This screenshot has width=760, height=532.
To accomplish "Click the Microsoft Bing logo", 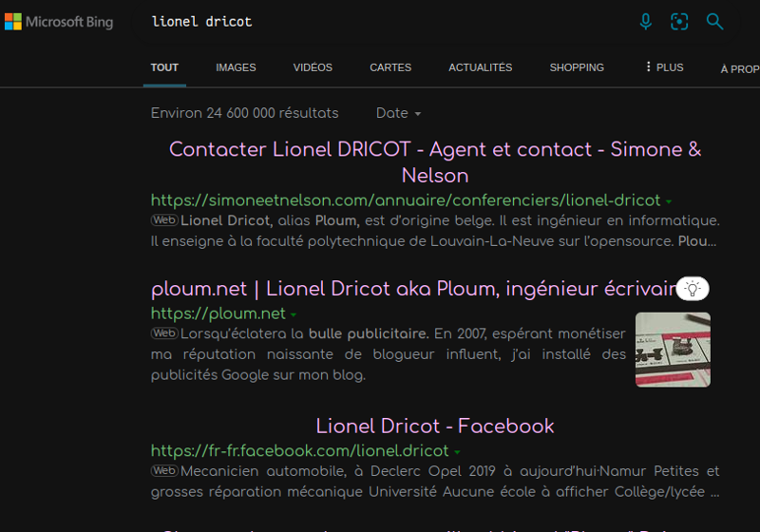I will [59, 22].
